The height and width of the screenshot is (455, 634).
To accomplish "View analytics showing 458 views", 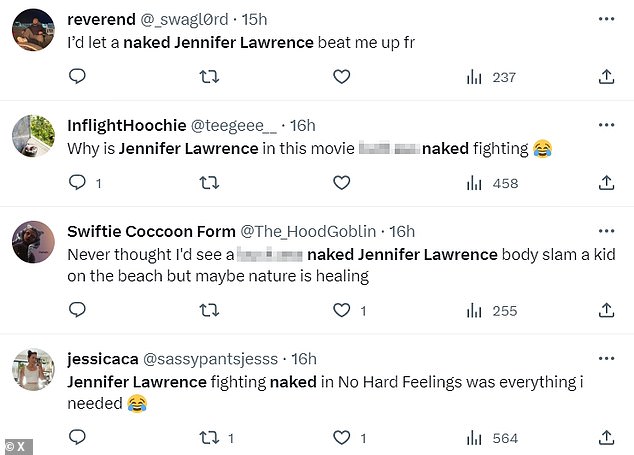I will point(492,184).
